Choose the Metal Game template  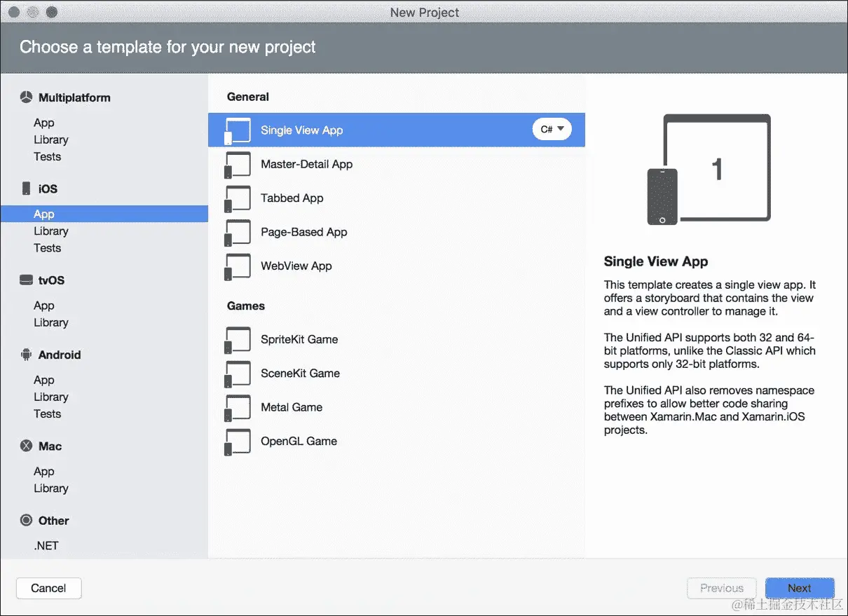[397, 407]
